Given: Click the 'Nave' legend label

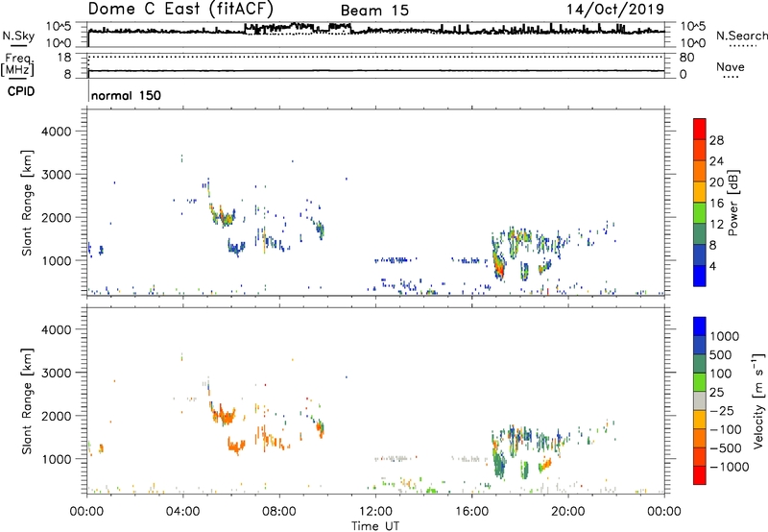Looking at the screenshot, I should pos(731,67).
